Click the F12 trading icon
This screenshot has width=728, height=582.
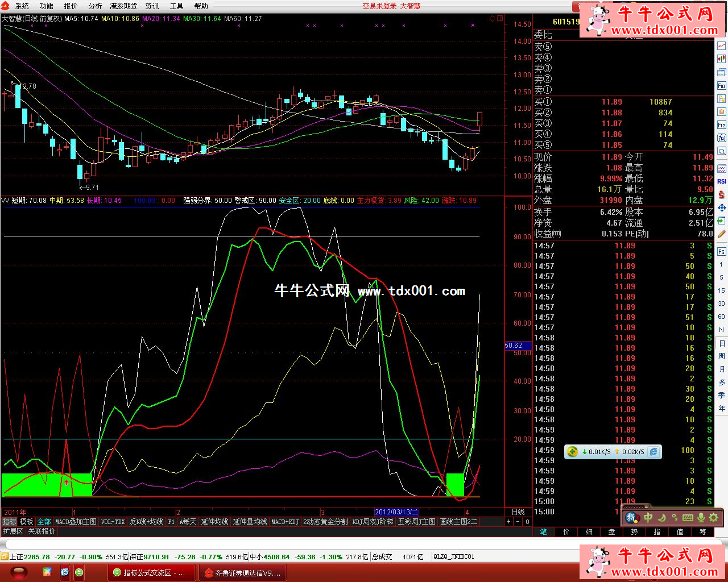point(721,125)
